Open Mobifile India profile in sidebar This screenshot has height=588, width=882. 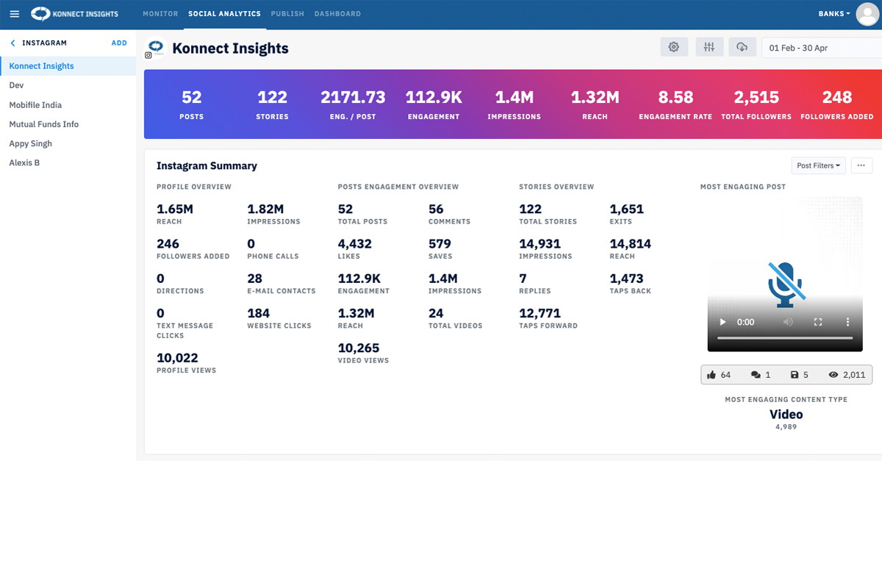click(x=68, y=105)
